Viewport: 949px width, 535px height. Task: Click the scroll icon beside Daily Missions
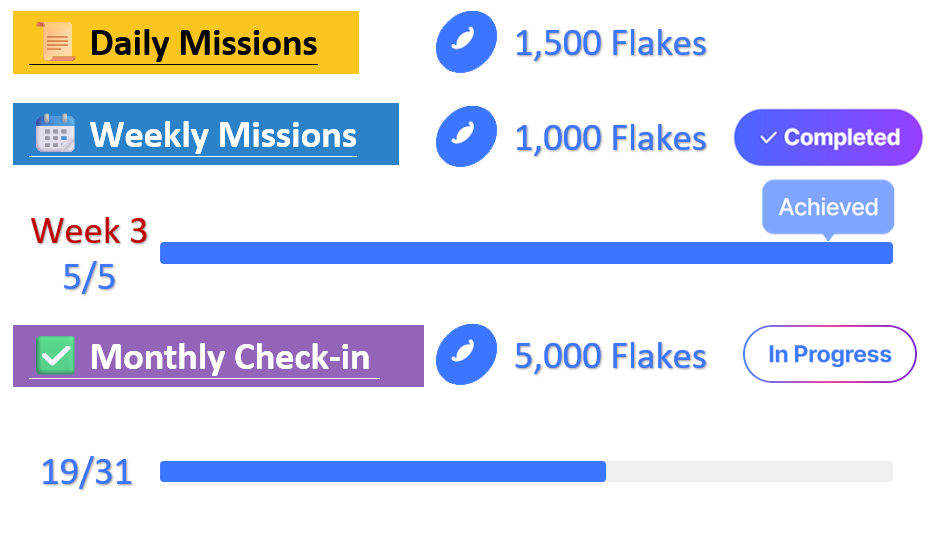point(56,42)
